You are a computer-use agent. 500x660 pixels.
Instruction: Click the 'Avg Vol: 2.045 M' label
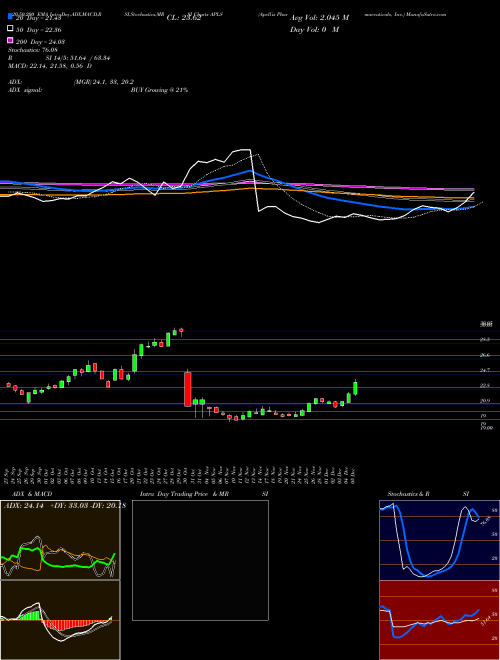[x=319, y=18]
